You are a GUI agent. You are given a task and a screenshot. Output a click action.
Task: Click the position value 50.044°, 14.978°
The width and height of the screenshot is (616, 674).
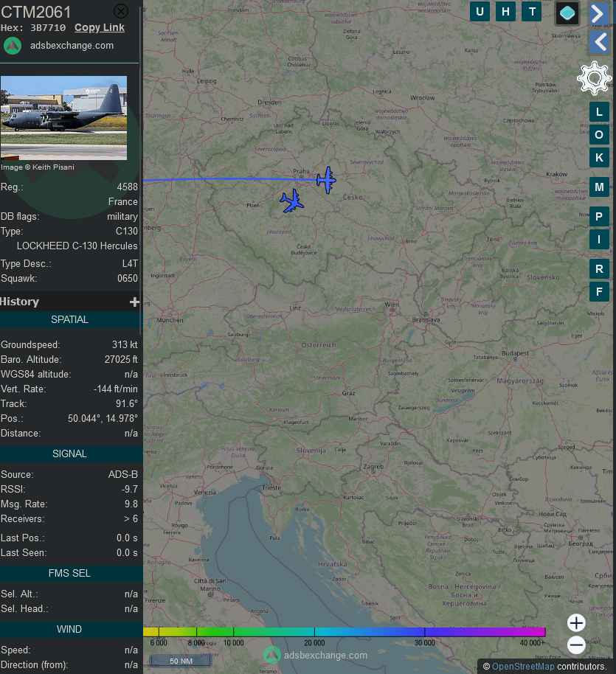tap(103, 419)
